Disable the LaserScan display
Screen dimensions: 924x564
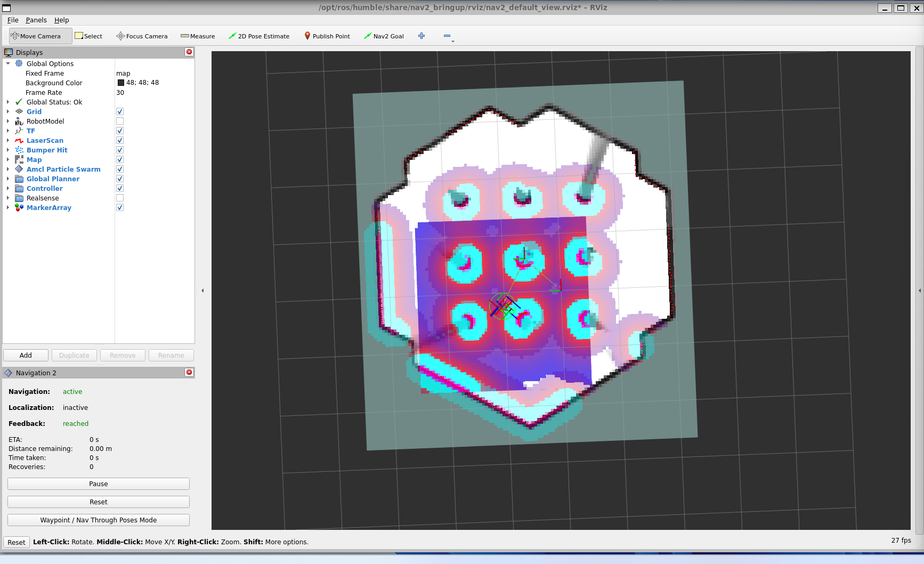click(119, 140)
